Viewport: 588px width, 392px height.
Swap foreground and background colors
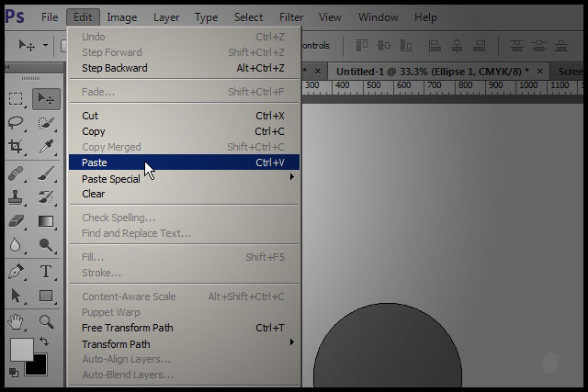[45, 342]
